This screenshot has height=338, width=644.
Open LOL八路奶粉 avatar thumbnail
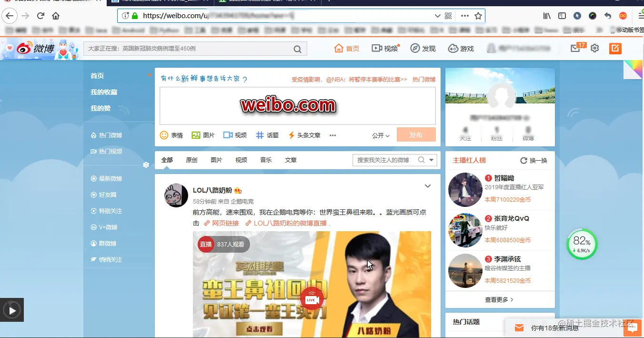[x=176, y=195]
